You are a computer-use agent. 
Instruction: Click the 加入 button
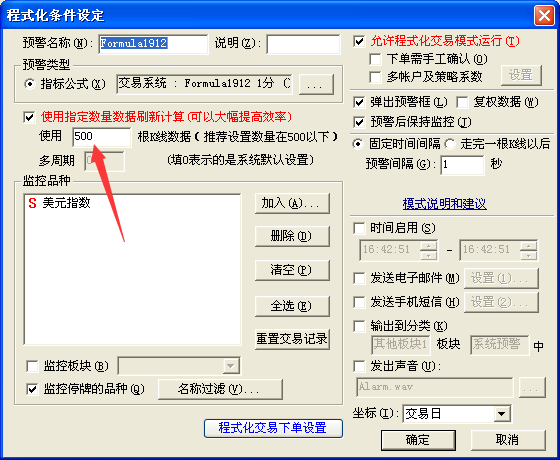(292, 203)
